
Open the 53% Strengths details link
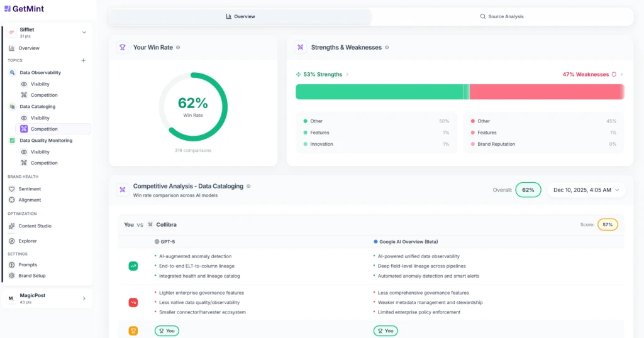coord(323,75)
